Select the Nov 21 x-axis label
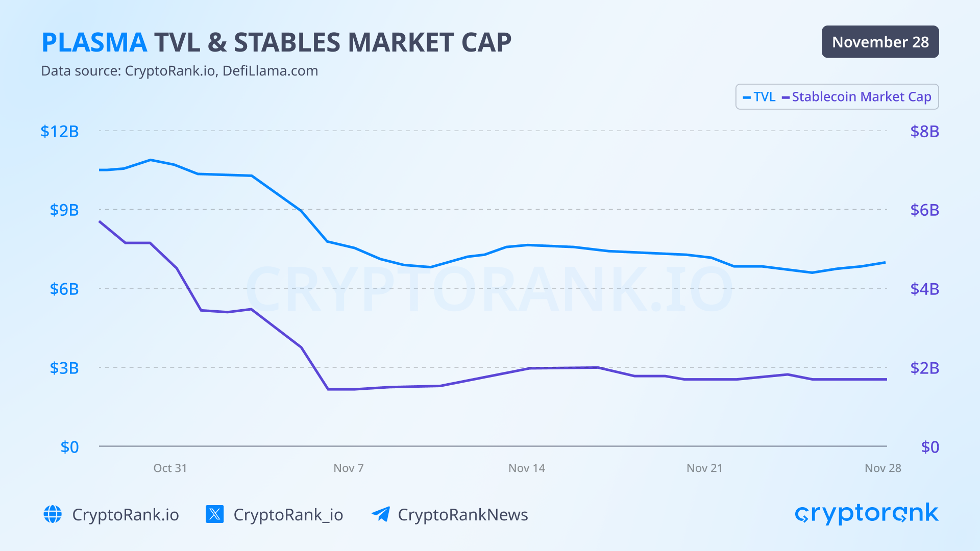Screen dimensions: 980x551 pyautogui.click(x=704, y=468)
